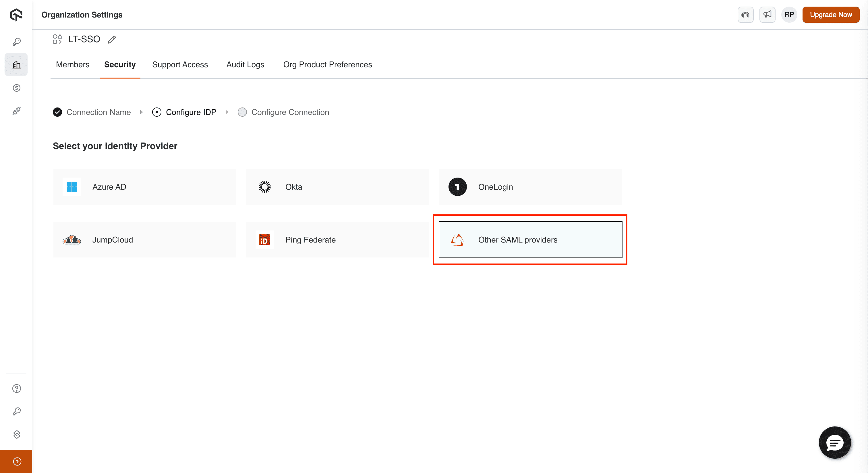Choose Okta from the provider list
868x473 pixels.
pyautogui.click(x=337, y=187)
